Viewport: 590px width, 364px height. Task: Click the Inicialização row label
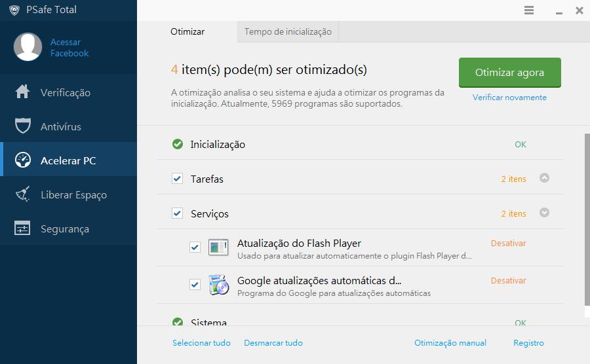[x=218, y=145]
